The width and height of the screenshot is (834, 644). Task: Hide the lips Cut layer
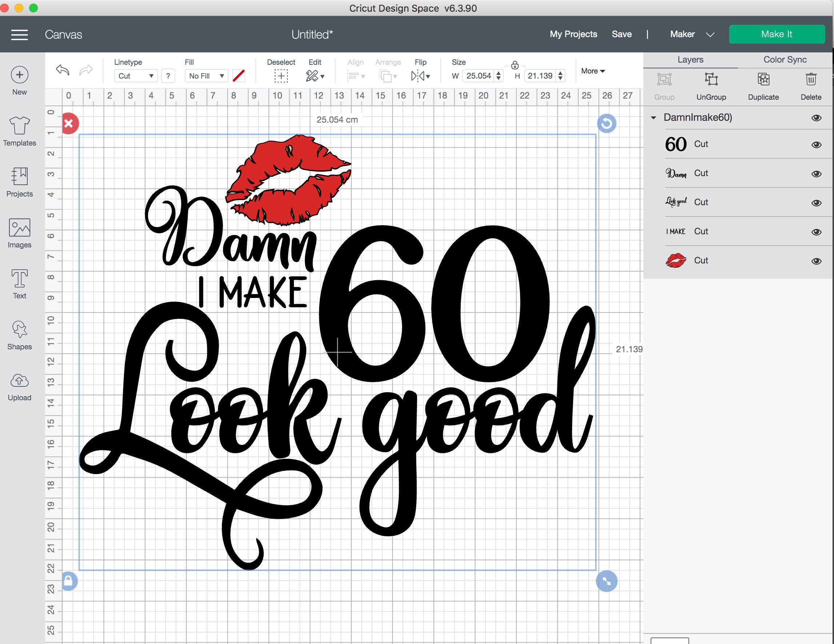(x=817, y=261)
